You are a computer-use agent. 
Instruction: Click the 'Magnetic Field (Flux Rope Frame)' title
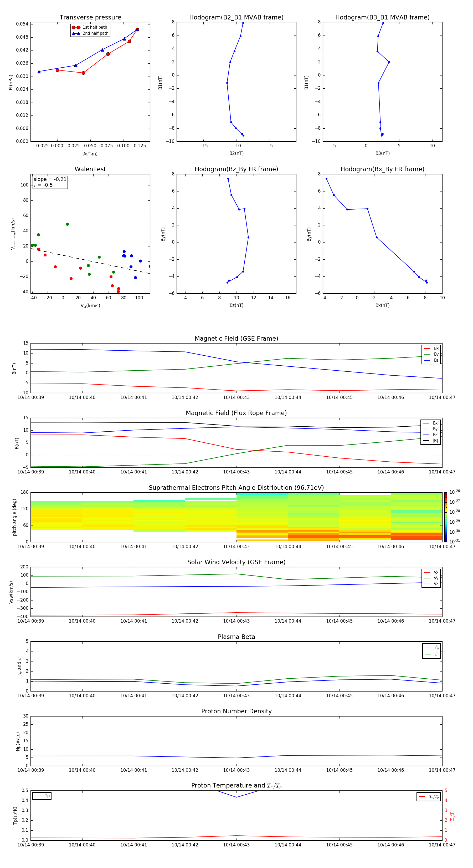[x=236, y=413]
